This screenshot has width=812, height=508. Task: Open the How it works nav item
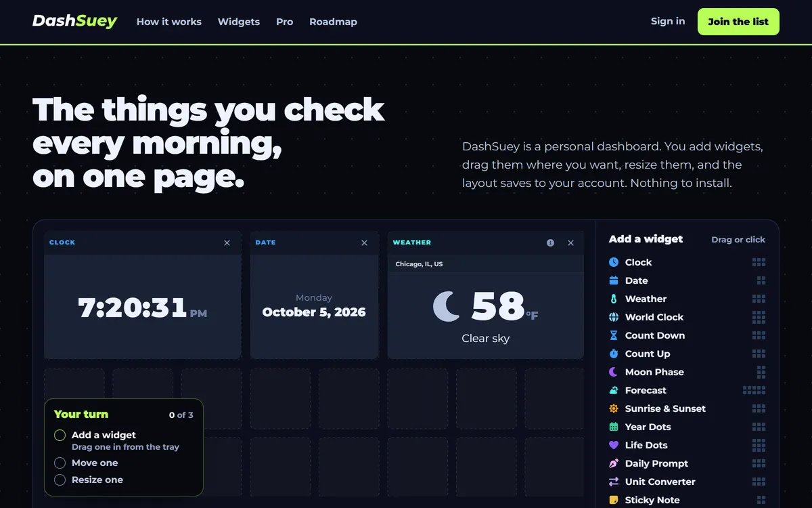tap(169, 22)
